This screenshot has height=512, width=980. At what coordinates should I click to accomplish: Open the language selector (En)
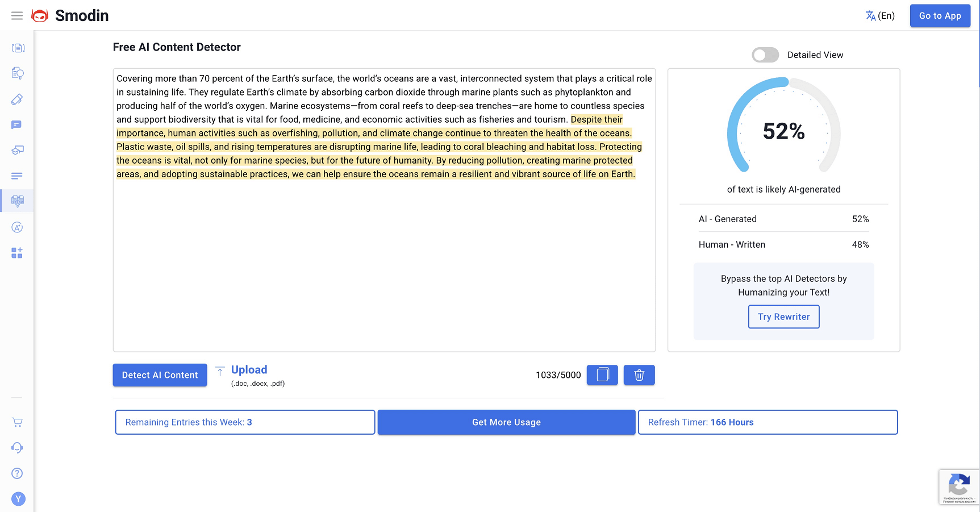[x=879, y=16]
